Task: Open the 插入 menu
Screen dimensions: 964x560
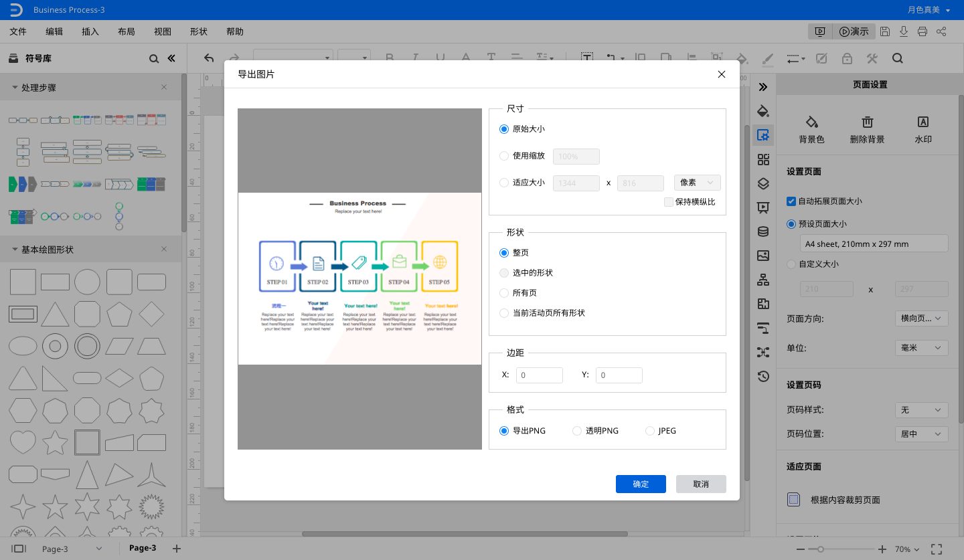Action: click(x=90, y=31)
